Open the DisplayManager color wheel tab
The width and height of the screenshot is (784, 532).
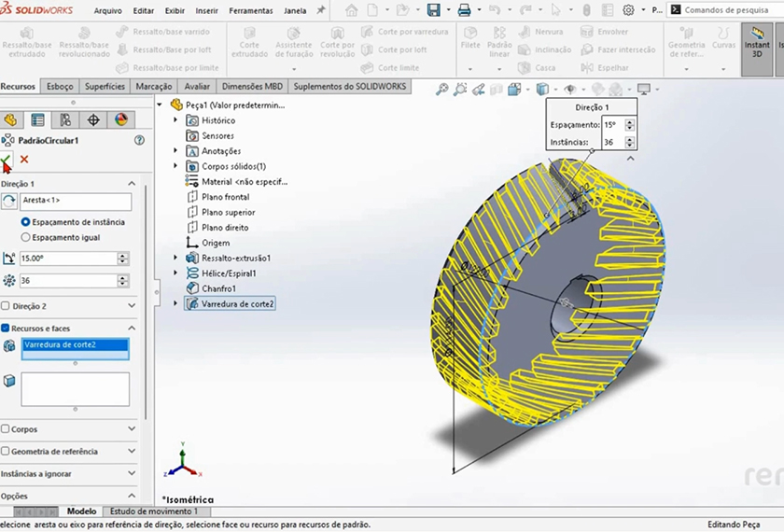click(x=120, y=119)
